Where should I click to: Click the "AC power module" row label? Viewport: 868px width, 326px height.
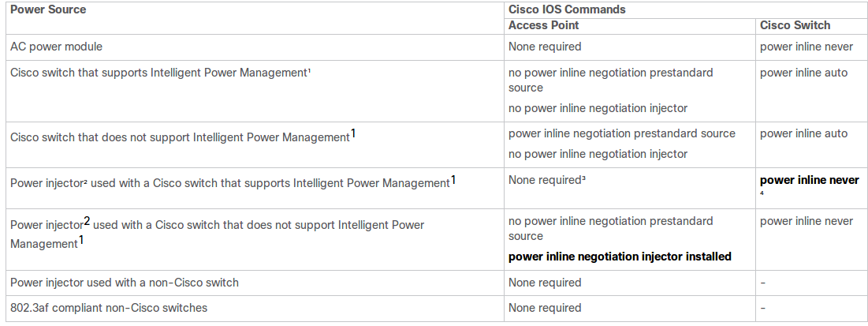point(56,47)
